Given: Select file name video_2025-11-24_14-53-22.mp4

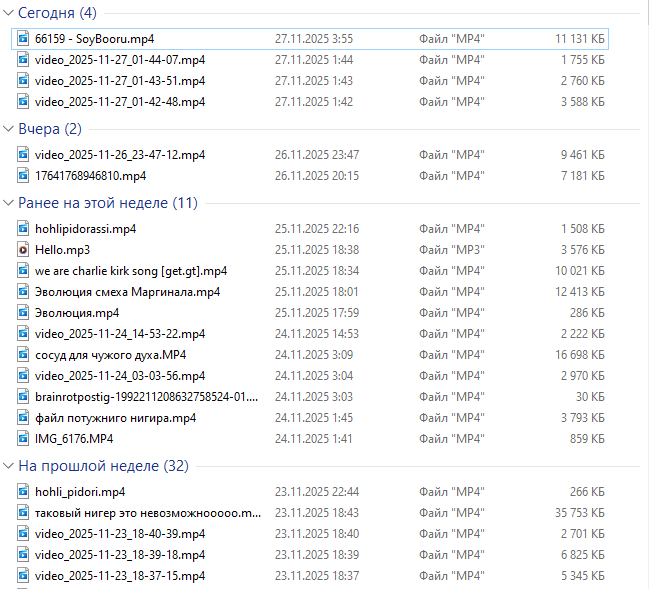Looking at the screenshot, I should [x=120, y=334].
